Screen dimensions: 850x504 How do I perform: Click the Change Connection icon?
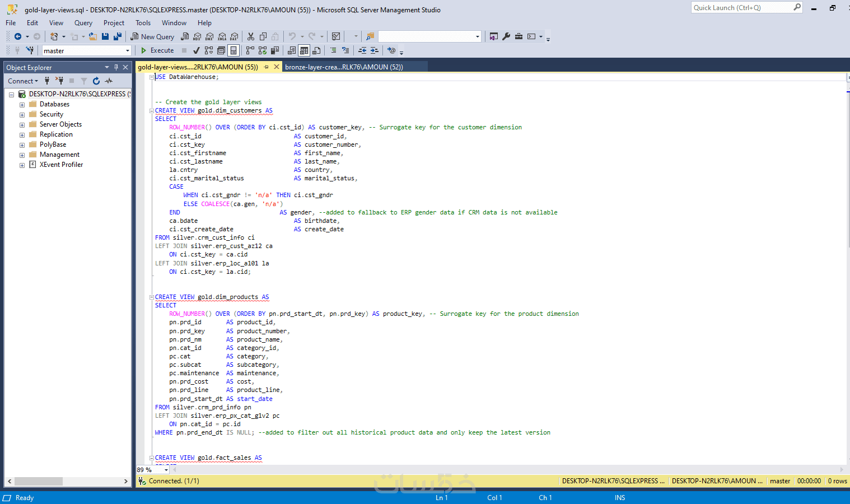click(x=30, y=50)
